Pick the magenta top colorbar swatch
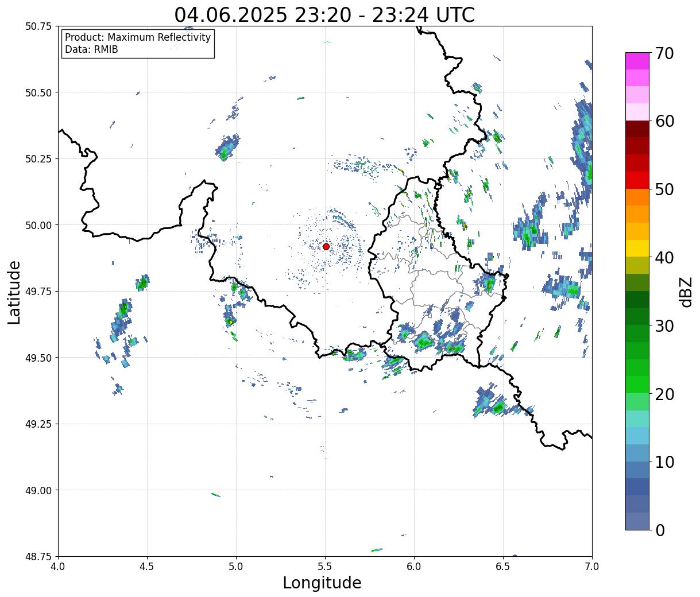The image size is (700, 597). pyautogui.click(x=637, y=61)
